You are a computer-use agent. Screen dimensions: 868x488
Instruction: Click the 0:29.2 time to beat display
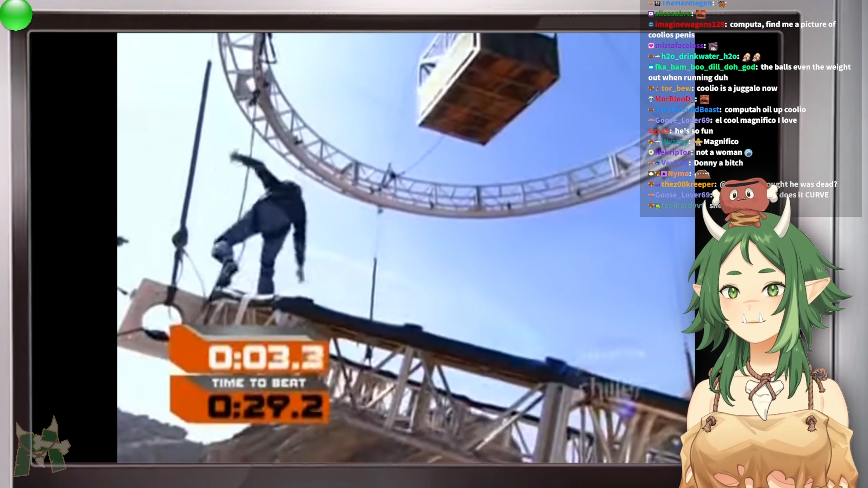(x=266, y=407)
